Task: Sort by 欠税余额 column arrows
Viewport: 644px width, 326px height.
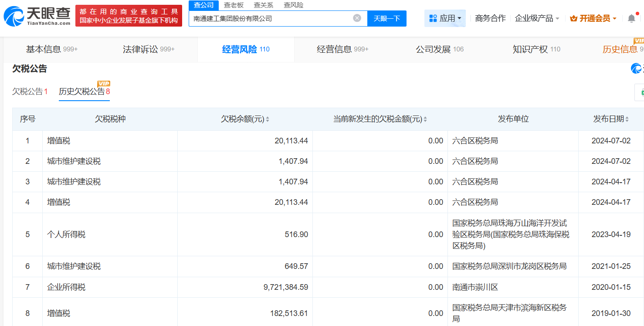Action: coord(268,119)
